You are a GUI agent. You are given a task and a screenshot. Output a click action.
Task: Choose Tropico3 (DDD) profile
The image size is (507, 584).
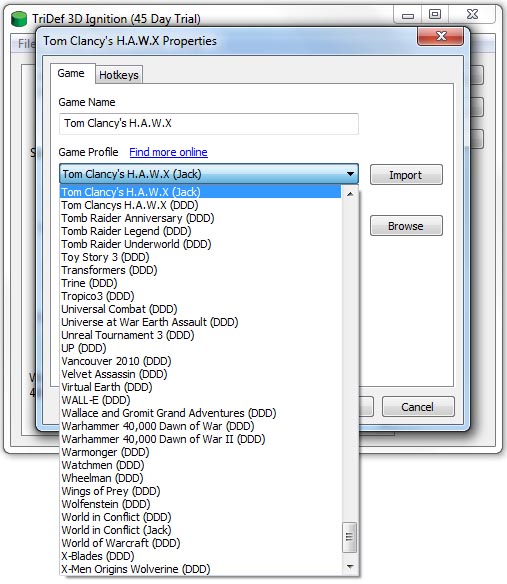click(x=201, y=296)
